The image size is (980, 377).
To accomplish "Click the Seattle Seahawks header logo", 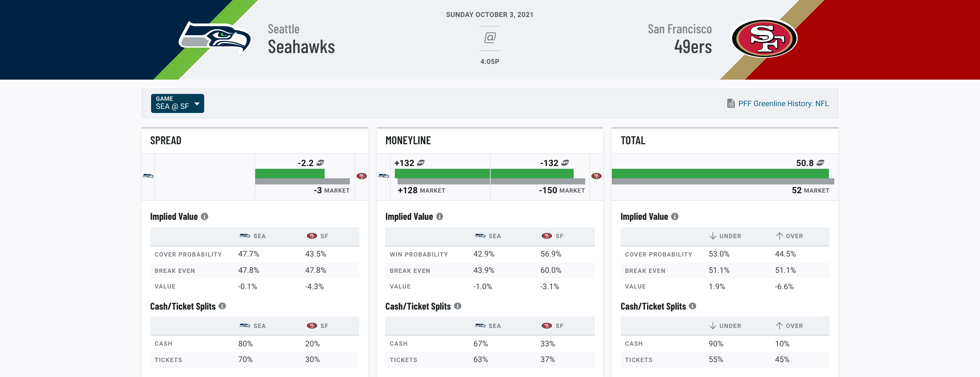I will click(x=215, y=38).
